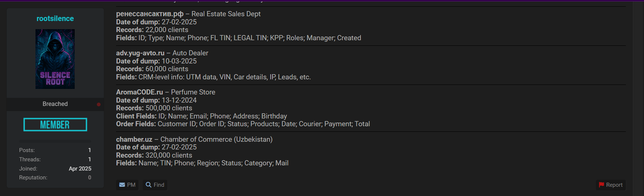The height and width of the screenshot is (196, 644).
Task: Click the page scrollbar on right edge
Action: click(x=638, y=98)
